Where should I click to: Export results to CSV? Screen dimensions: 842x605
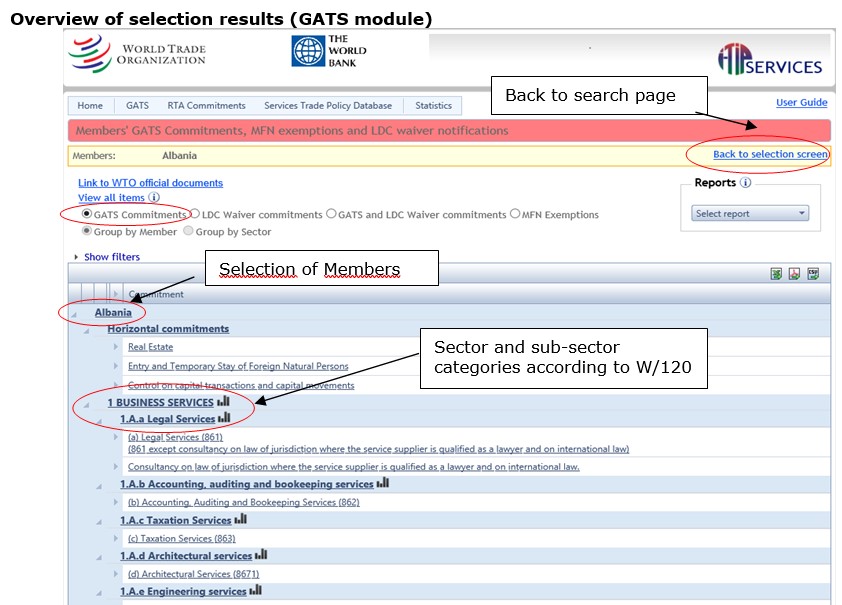coord(813,274)
